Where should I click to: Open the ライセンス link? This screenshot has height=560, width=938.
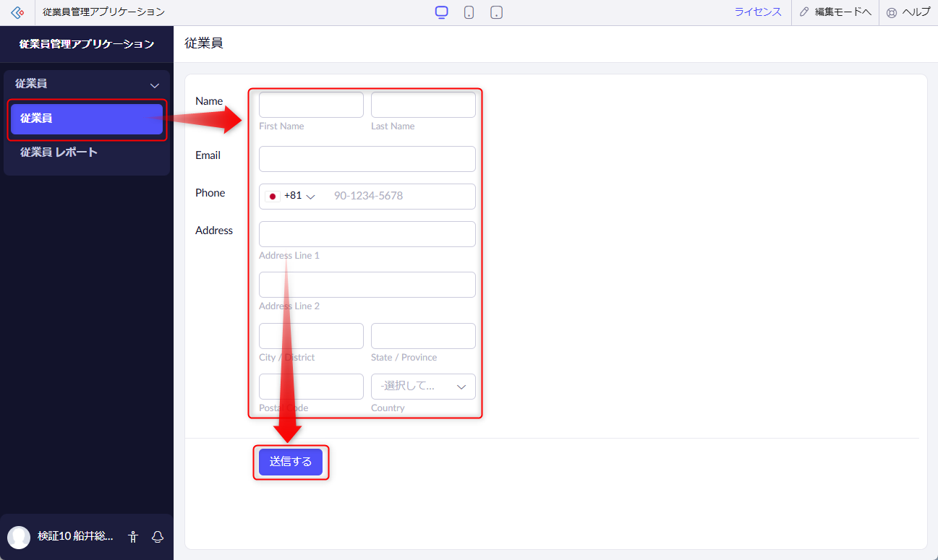pos(758,12)
